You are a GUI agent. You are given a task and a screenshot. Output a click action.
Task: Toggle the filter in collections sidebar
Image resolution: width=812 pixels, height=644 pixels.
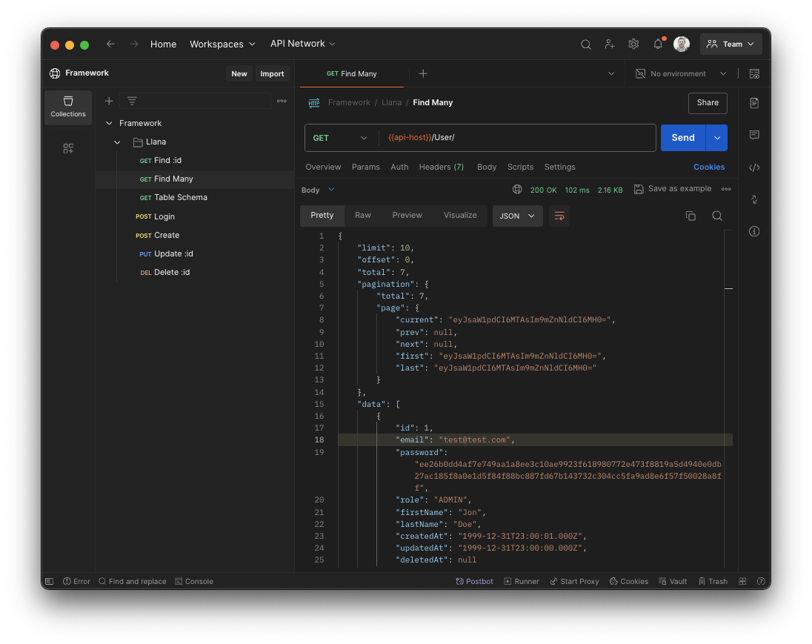pos(132,101)
